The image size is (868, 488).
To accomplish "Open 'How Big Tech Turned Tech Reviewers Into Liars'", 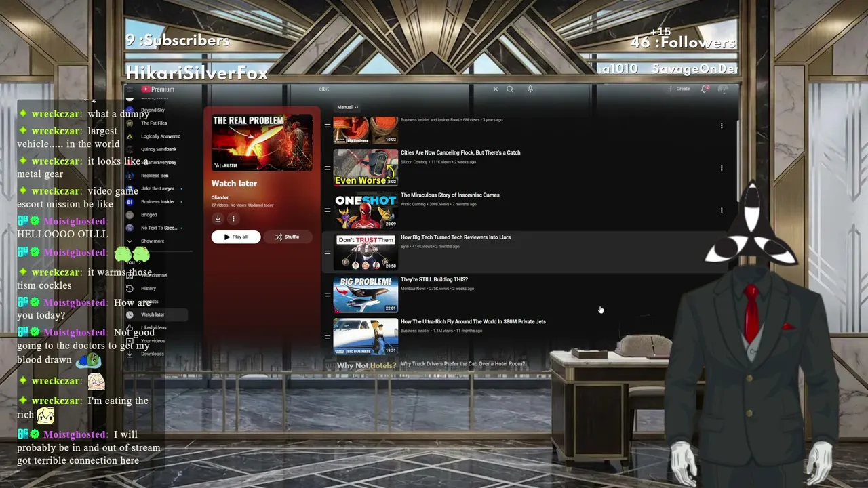I will coord(456,237).
